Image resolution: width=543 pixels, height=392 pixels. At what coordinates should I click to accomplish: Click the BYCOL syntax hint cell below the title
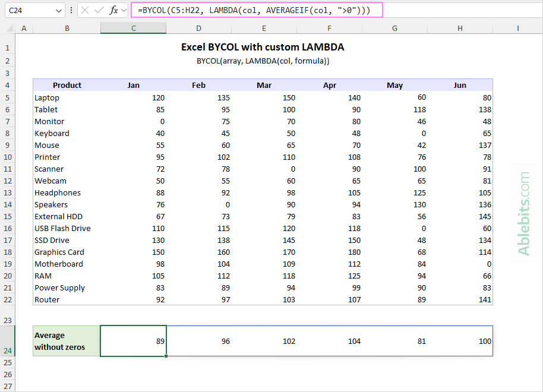pos(263,61)
